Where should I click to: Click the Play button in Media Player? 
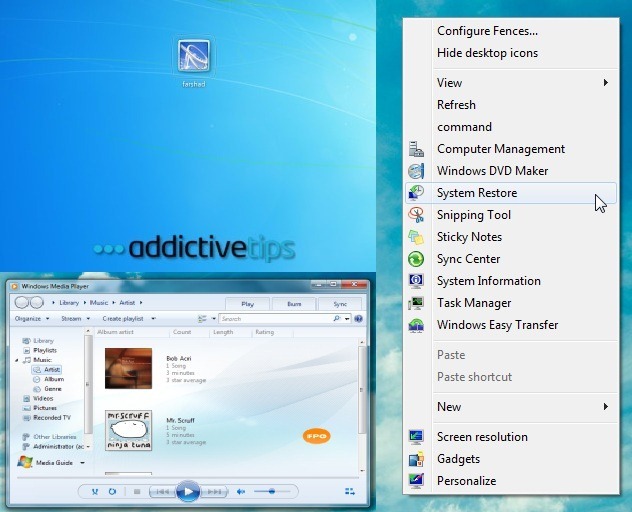[x=187, y=491]
